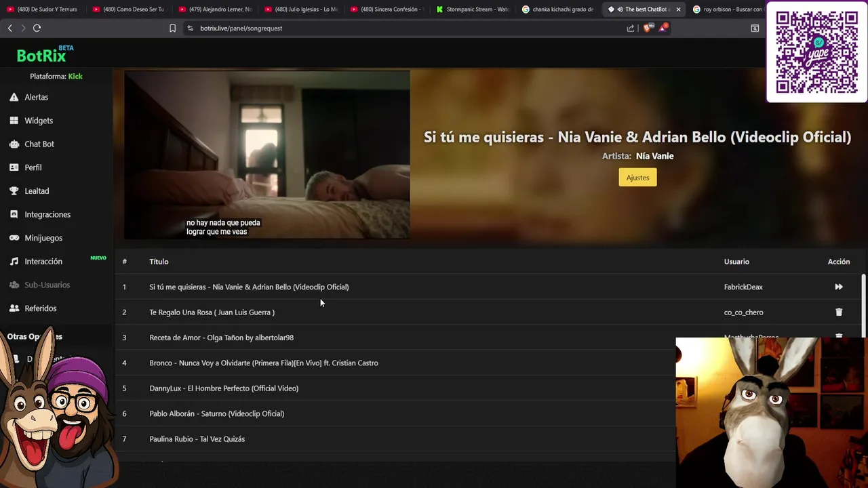The width and height of the screenshot is (868, 488).
Task: Switch to Julio Iglesias tab
Action: coord(300,9)
